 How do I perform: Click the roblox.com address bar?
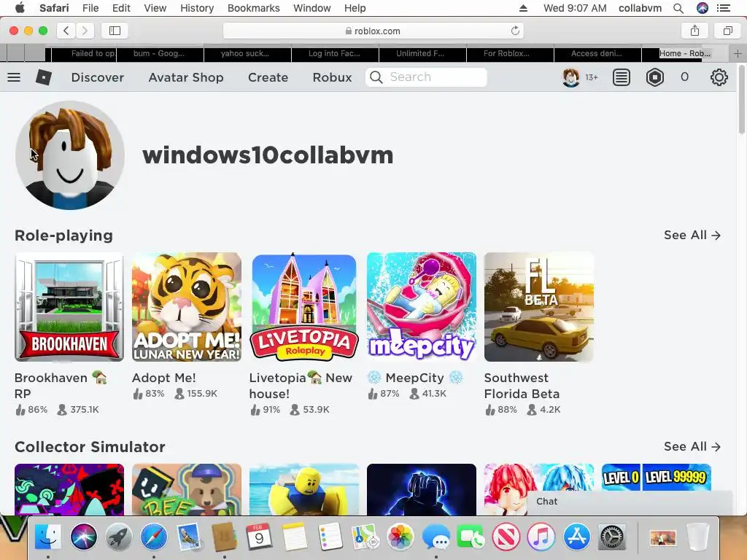click(373, 31)
